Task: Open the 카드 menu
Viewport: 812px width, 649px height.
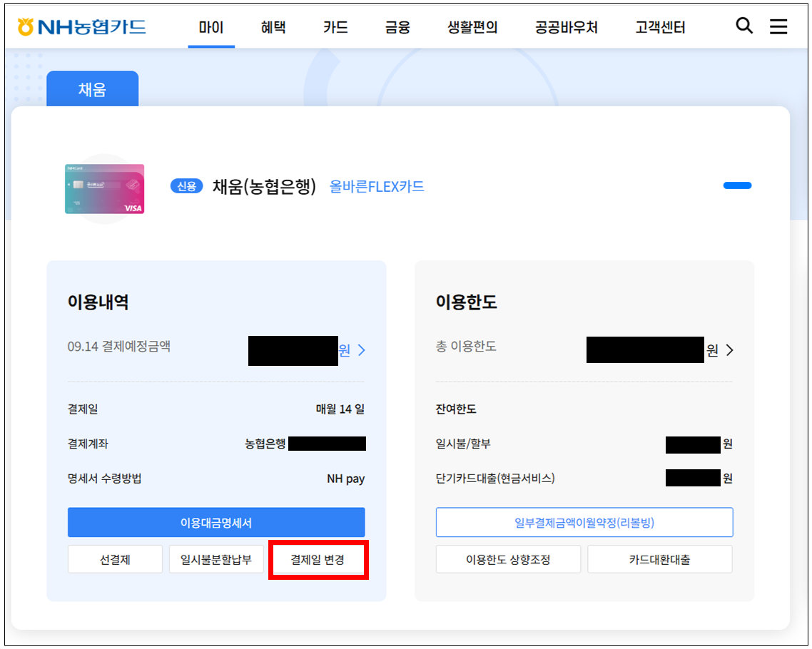Action: (335, 28)
